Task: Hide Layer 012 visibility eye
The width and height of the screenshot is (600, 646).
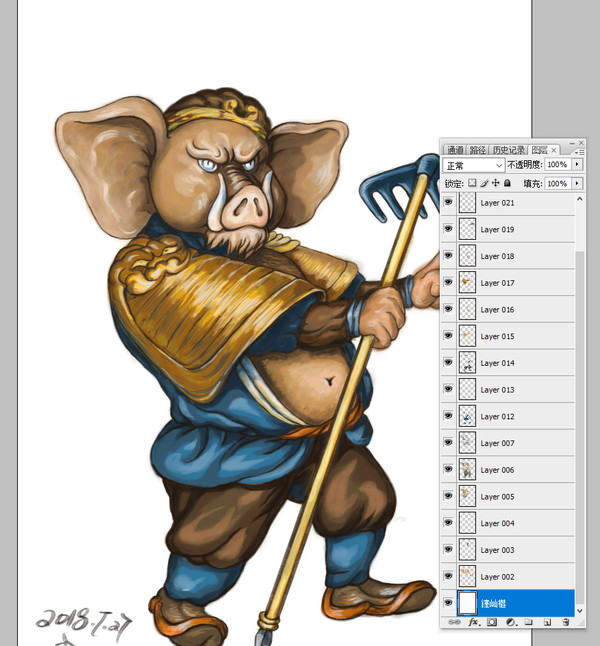Action: pos(448,416)
